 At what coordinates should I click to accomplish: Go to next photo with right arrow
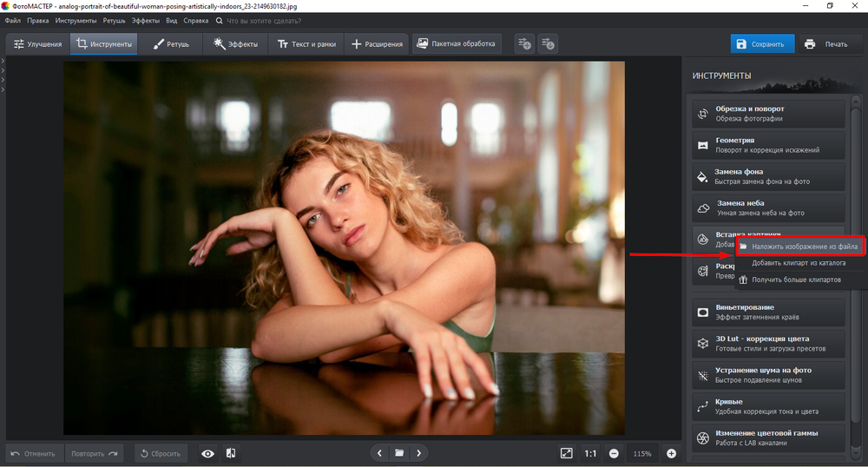pyautogui.click(x=419, y=453)
